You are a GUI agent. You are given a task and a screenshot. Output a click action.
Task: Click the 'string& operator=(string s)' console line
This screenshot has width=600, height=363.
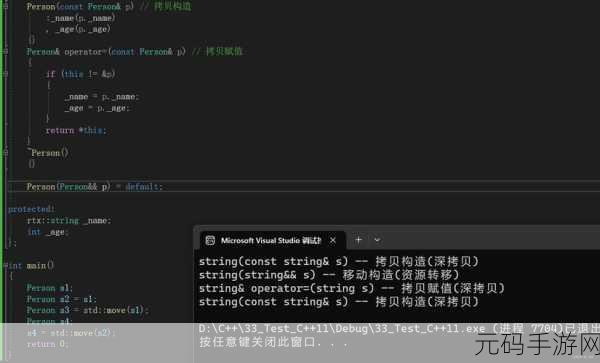tap(352, 288)
